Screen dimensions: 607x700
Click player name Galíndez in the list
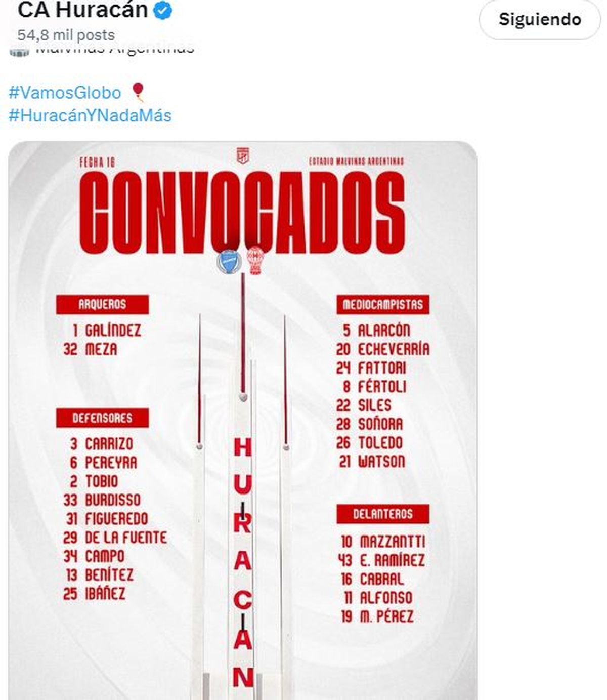[x=113, y=331]
